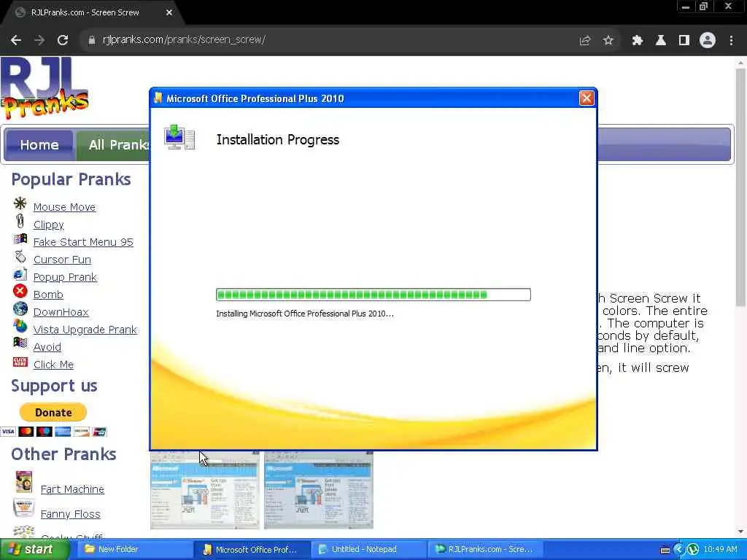Open the Cursor Fun link

point(62,260)
